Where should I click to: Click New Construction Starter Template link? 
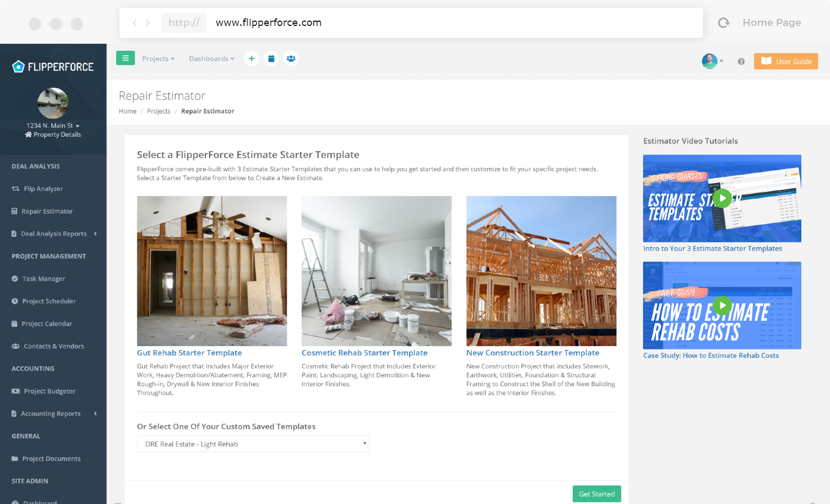pos(533,353)
